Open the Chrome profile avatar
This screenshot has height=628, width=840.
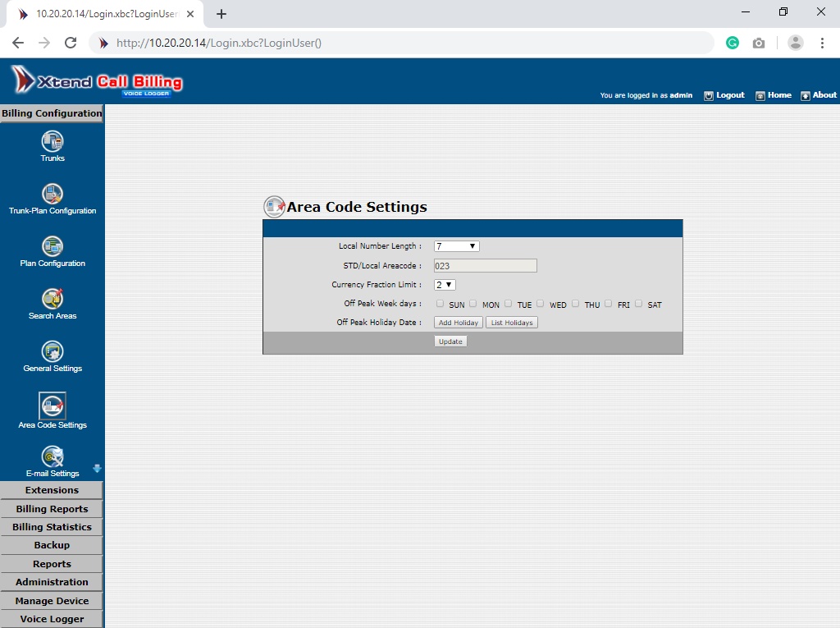pyautogui.click(x=796, y=43)
